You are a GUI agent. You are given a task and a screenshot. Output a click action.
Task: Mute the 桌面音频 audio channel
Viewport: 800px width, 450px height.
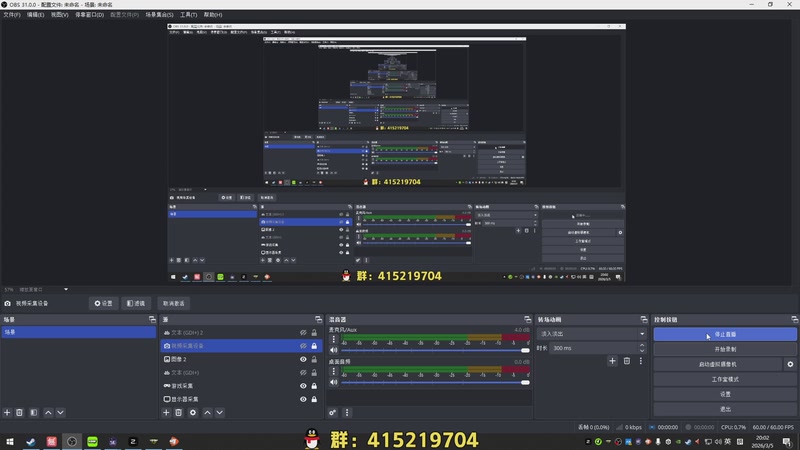pos(334,382)
